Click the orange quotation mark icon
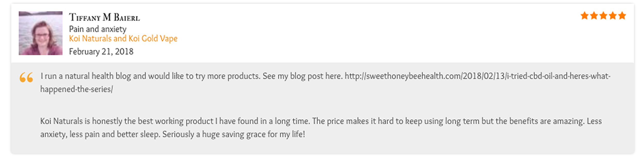The width and height of the screenshot is (644, 159). click(x=26, y=77)
